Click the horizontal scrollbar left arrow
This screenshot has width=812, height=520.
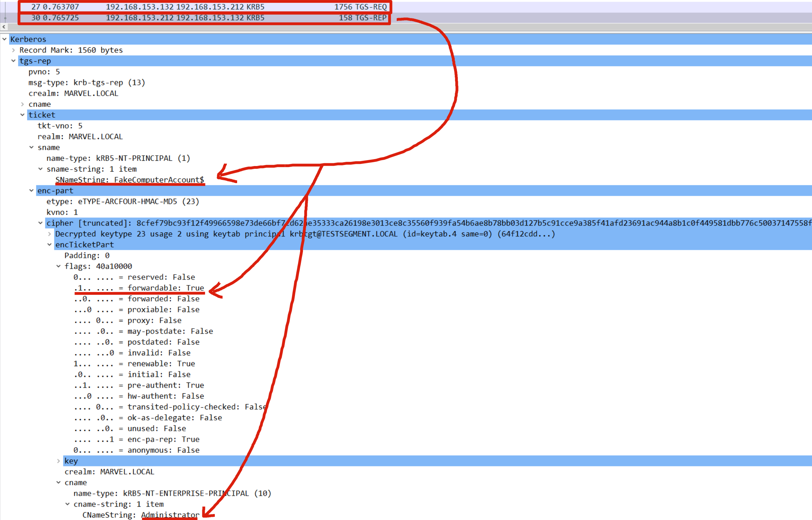click(x=4, y=27)
